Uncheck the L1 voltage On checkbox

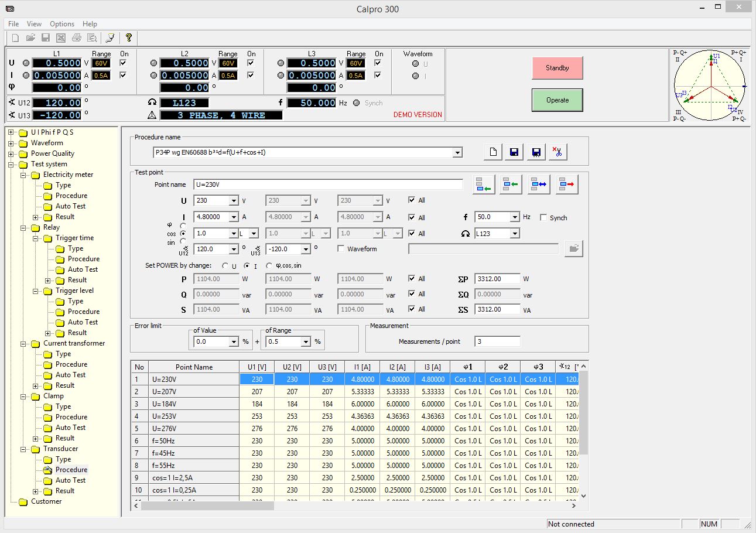tap(123, 63)
